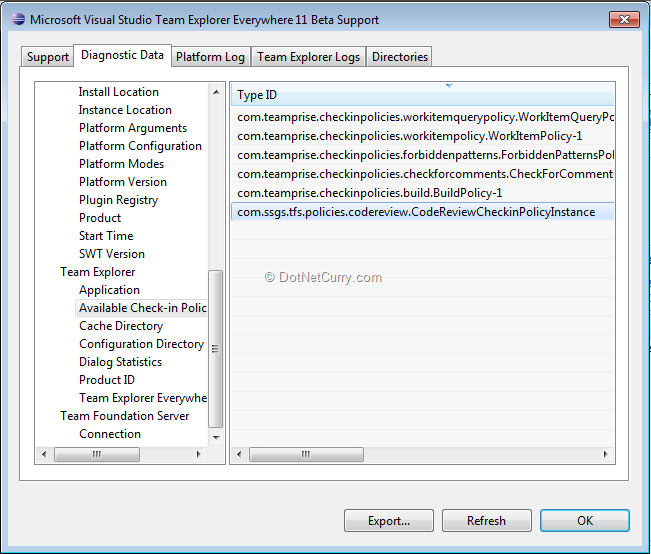
Task: Select Available Check-in Policies item
Action: point(142,308)
